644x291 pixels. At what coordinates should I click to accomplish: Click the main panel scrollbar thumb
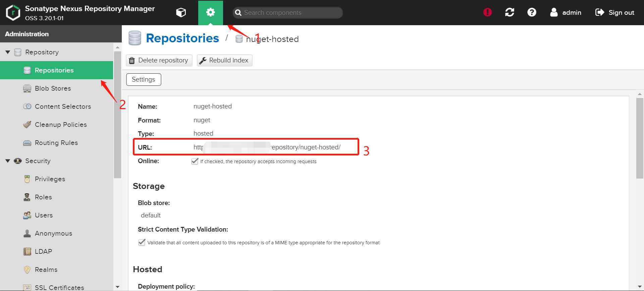[640, 138]
